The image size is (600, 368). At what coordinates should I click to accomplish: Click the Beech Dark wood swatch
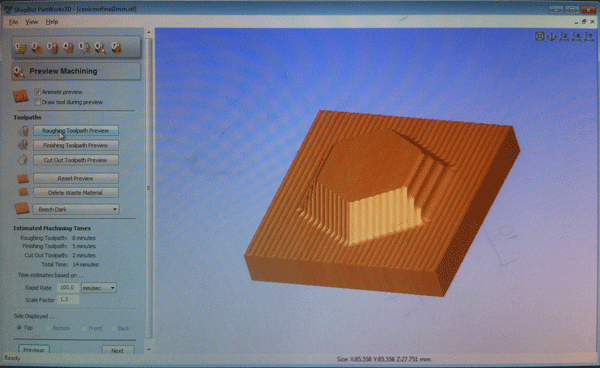(22, 208)
